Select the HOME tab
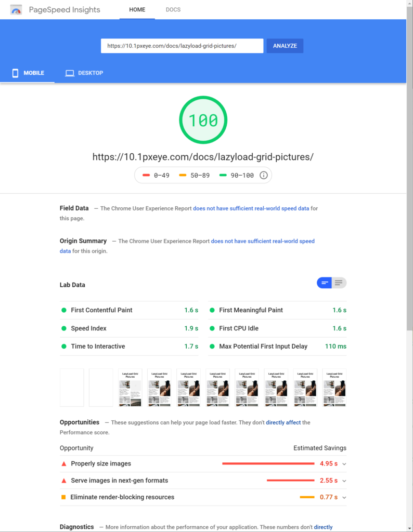 point(137,10)
